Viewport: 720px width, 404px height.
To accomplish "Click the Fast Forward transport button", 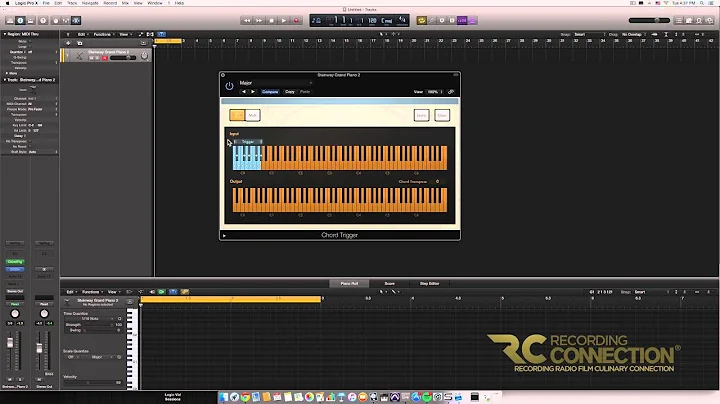I will click(259, 21).
